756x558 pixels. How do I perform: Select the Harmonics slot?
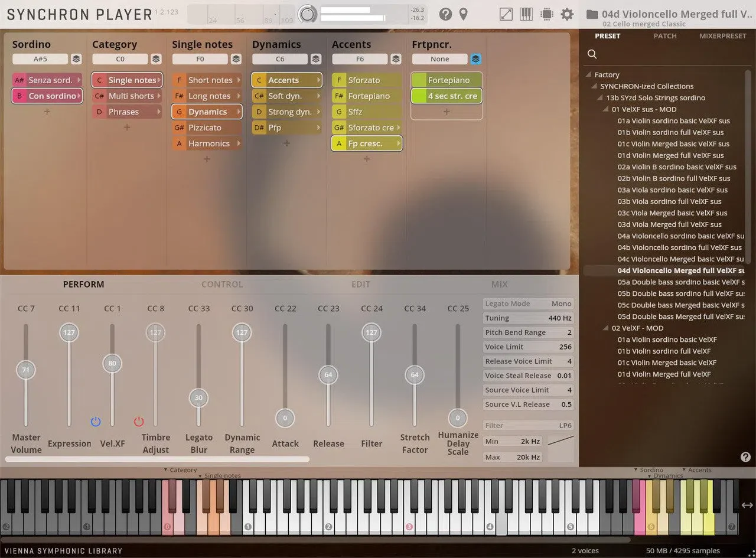(x=207, y=143)
